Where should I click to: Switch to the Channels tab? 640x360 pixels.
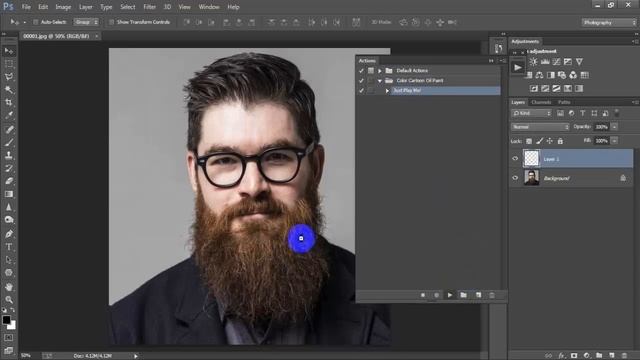point(542,102)
